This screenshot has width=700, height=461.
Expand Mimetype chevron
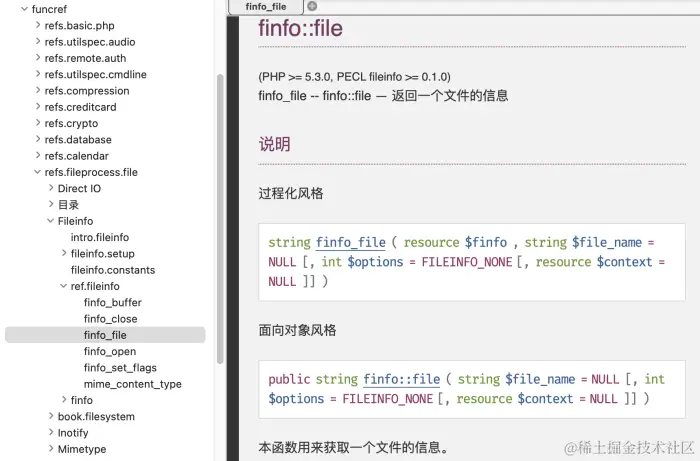click(51, 449)
